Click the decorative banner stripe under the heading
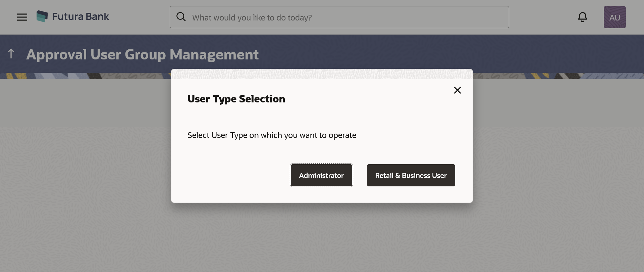The width and height of the screenshot is (644, 272). click(x=84, y=76)
